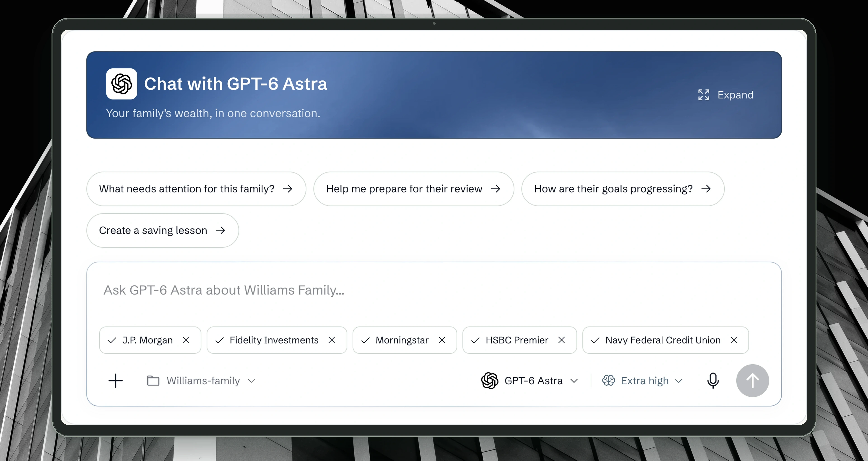The width and height of the screenshot is (868, 461).
Task: Remove the HSBC Premier source chip
Action: point(561,340)
